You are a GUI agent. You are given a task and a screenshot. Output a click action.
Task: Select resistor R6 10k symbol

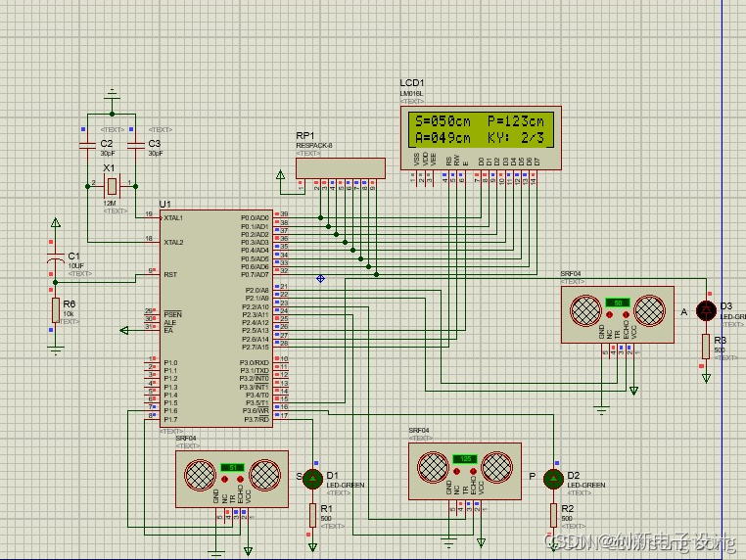[x=56, y=310]
